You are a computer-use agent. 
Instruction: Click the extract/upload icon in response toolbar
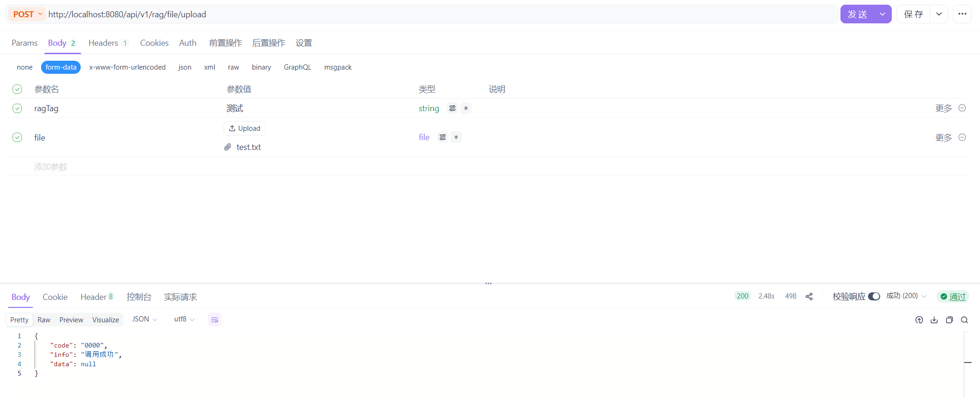pyautogui.click(x=919, y=320)
